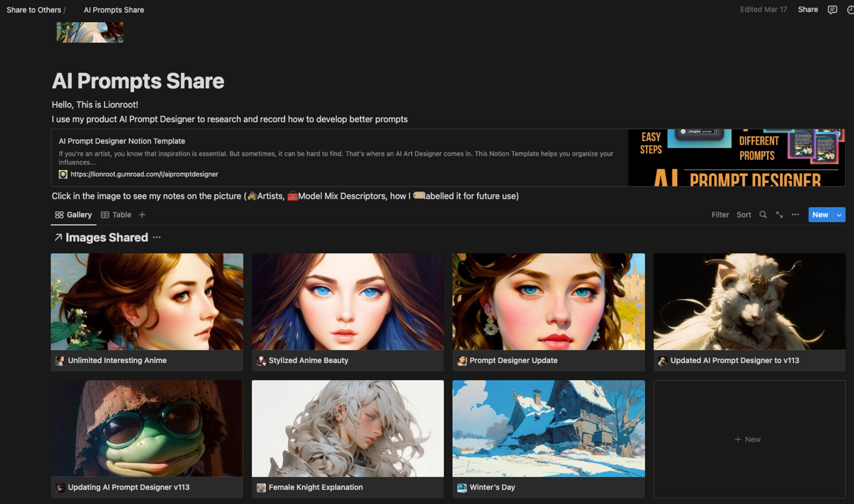Open page history via the clock icon
The image size is (854, 504).
point(851,9)
